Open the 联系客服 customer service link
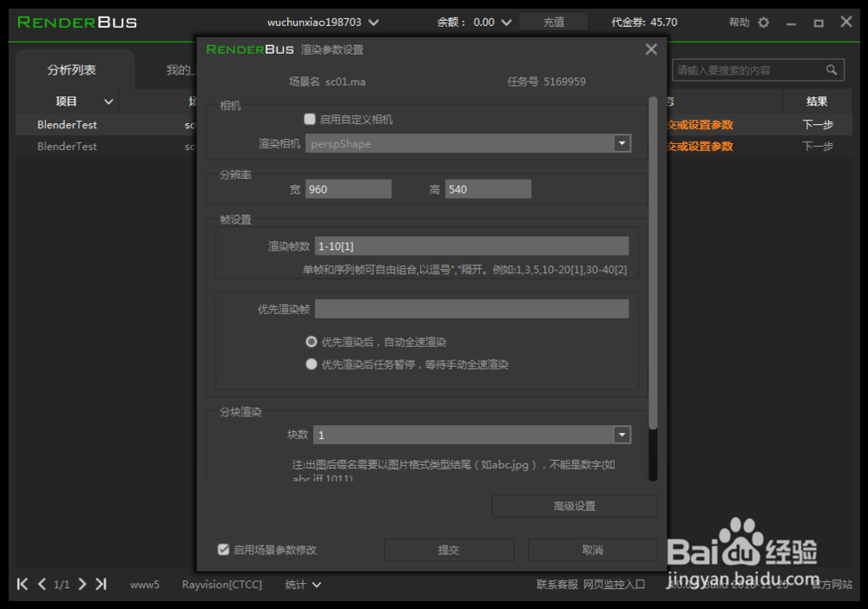The height and width of the screenshot is (609, 868). click(x=557, y=585)
